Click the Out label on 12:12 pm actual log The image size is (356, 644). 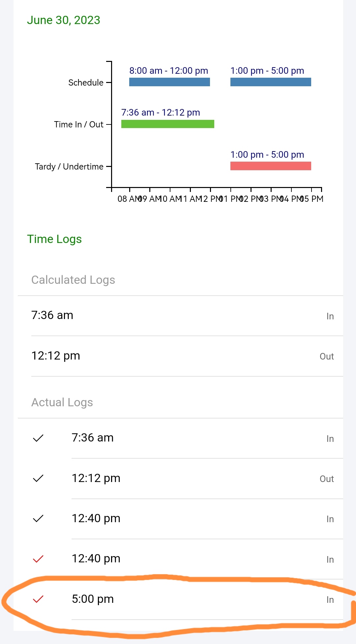click(326, 479)
